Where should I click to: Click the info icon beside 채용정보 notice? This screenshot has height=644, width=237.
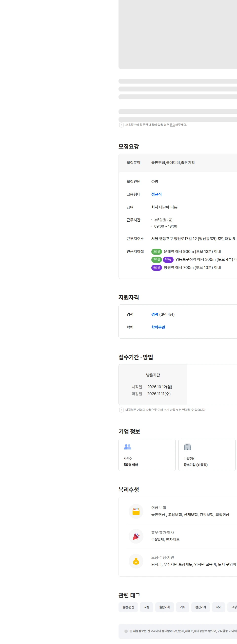(x=121, y=125)
